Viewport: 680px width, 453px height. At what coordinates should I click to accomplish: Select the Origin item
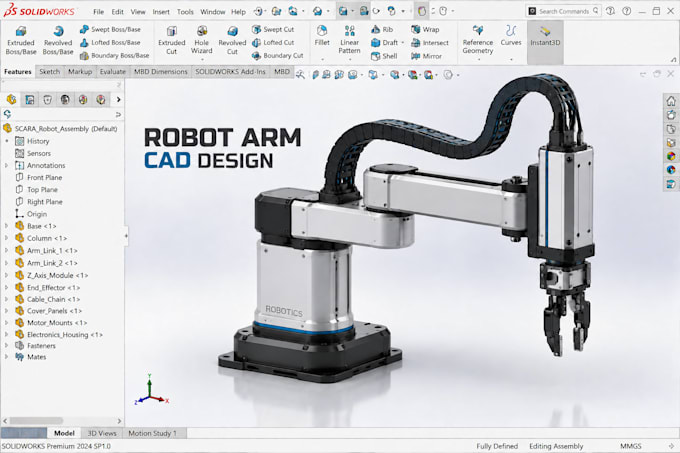(x=31, y=214)
